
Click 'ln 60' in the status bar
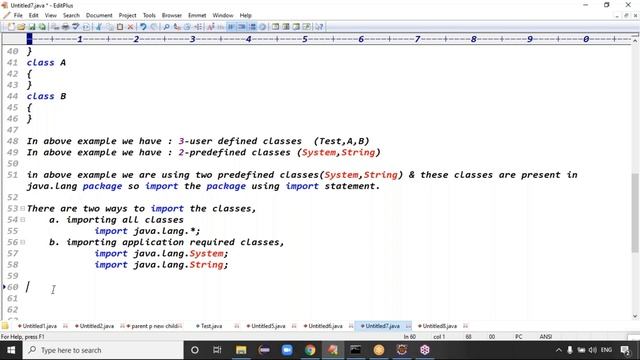[410, 337]
